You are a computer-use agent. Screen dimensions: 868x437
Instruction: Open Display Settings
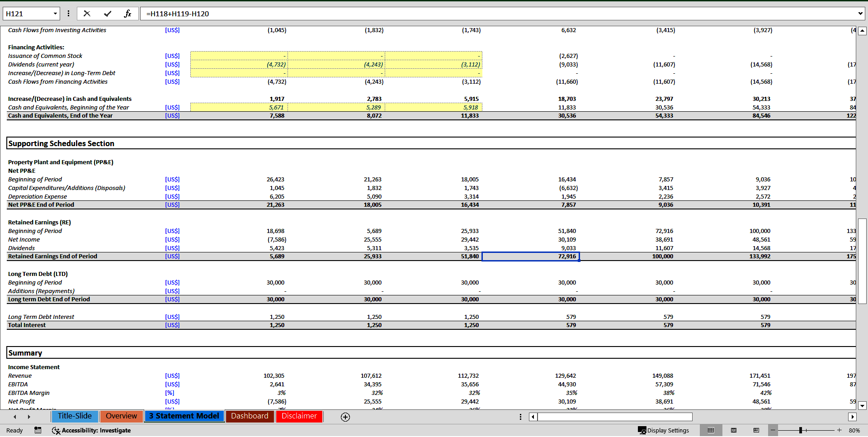(663, 430)
